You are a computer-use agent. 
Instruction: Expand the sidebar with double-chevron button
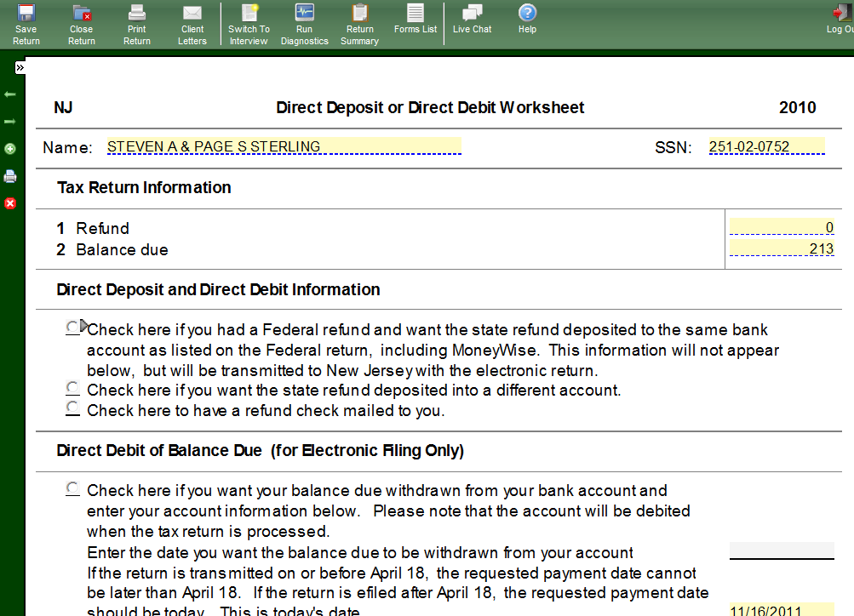tap(20, 67)
